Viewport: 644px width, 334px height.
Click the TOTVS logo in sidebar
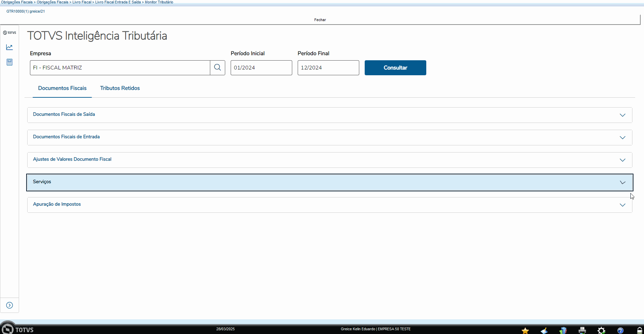(x=10, y=33)
